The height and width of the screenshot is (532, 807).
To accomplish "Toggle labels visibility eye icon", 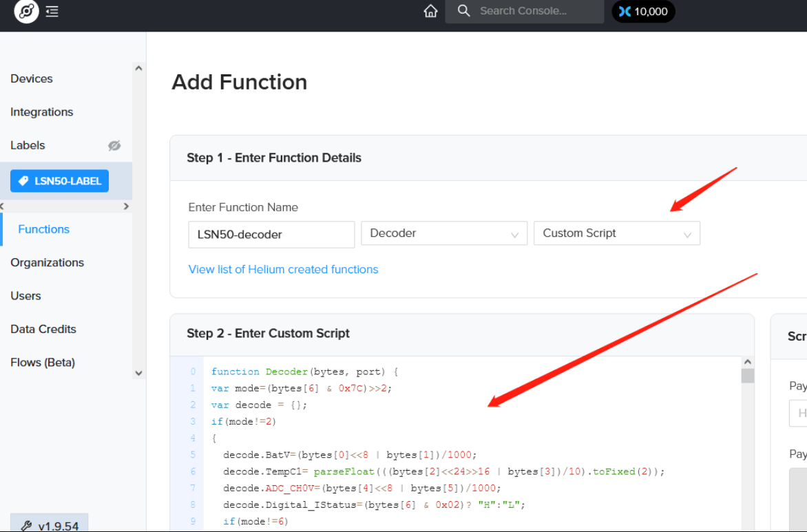I will click(114, 146).
